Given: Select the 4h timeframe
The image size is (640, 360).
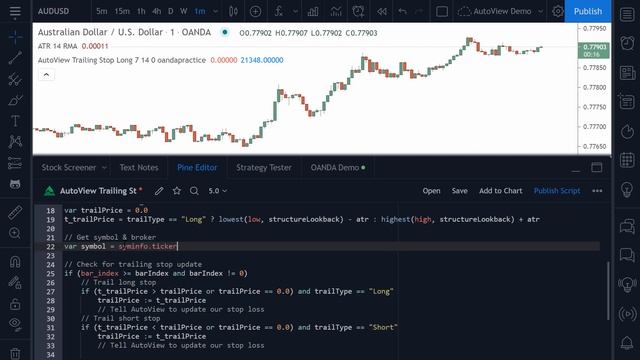Looking at the screenshot, I should 156,11.
